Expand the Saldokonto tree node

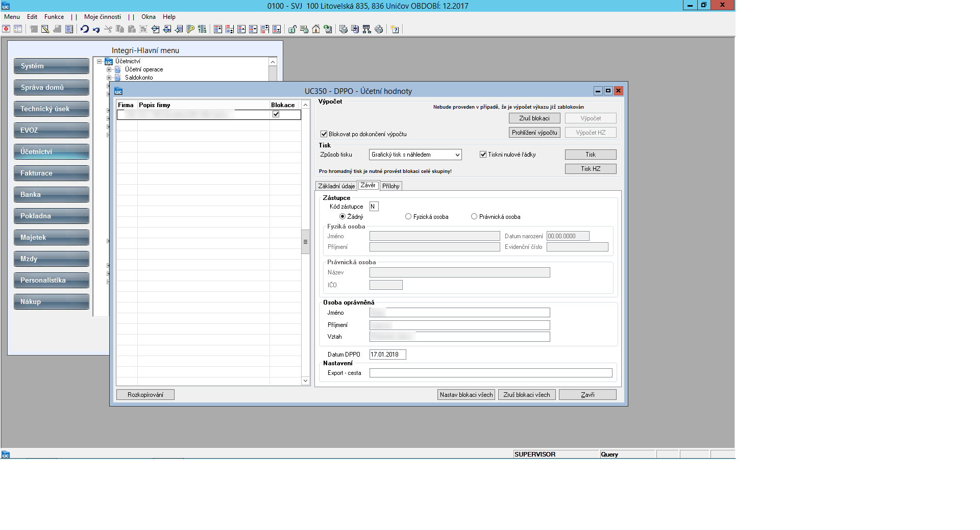pos(109,78)
